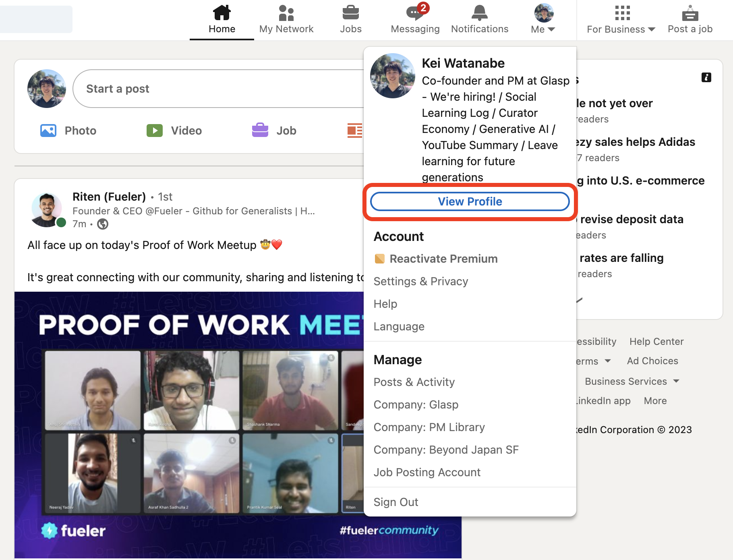Click Kei Watanabe's photo in dropdown

[393, 76]
